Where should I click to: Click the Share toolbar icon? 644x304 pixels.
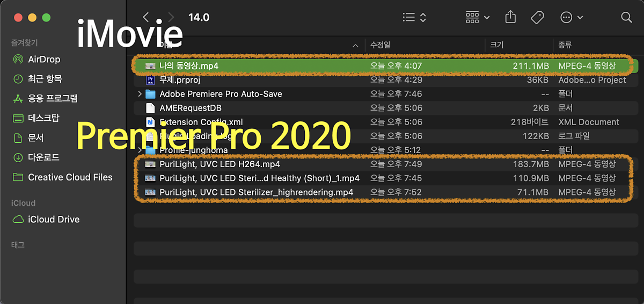coord(510,17)
